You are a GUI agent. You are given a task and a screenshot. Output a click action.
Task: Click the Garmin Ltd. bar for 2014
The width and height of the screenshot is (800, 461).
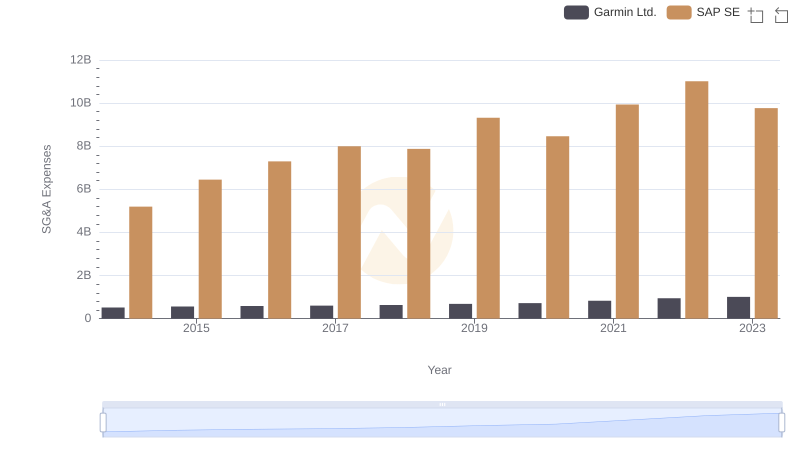113,313
